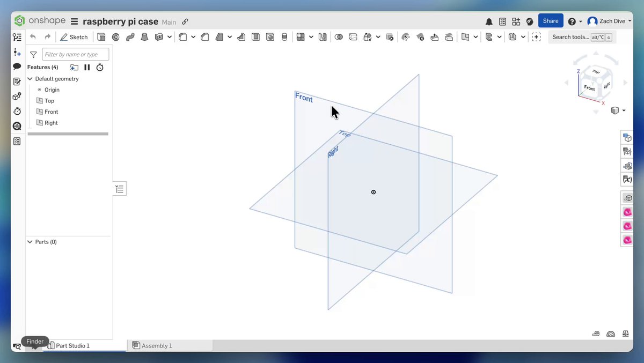Image resolution: width=644 pixels, height=363 pixels.
Task: Select the Delete part tool
Action: (390, 37)
